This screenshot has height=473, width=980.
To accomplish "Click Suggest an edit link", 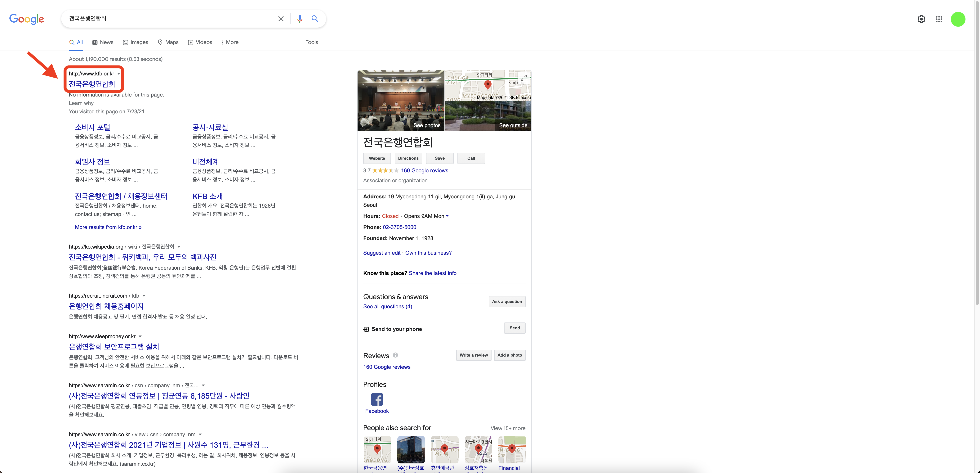I will [x=382, y=253].
